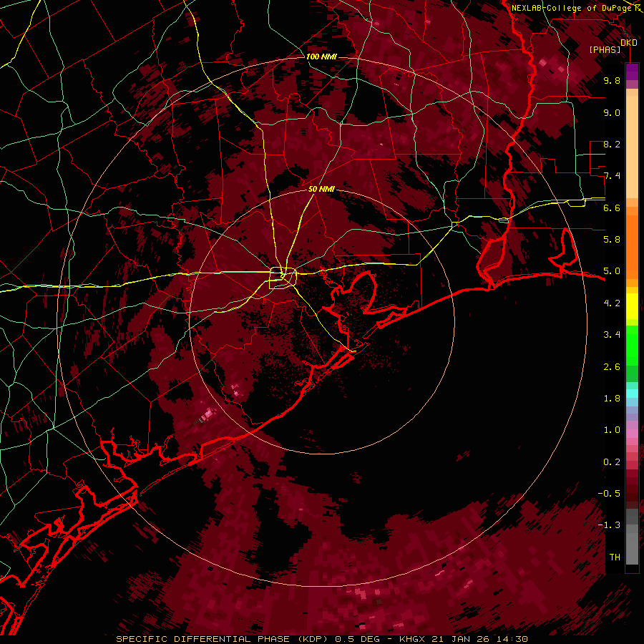Click the yellow segment of the color bar
This screenshot has width=644, height=644.
point(632,306)
